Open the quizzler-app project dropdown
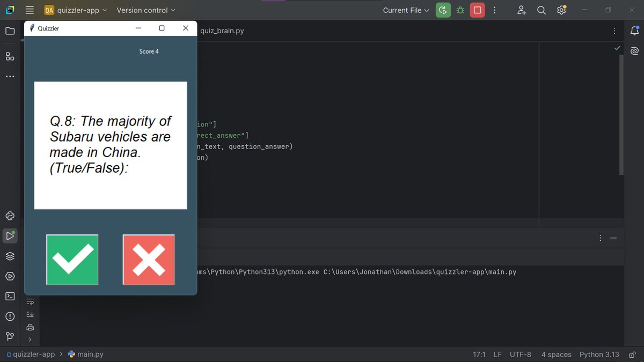644x362 pixels. pyautogui.click(x=76, y=10)
